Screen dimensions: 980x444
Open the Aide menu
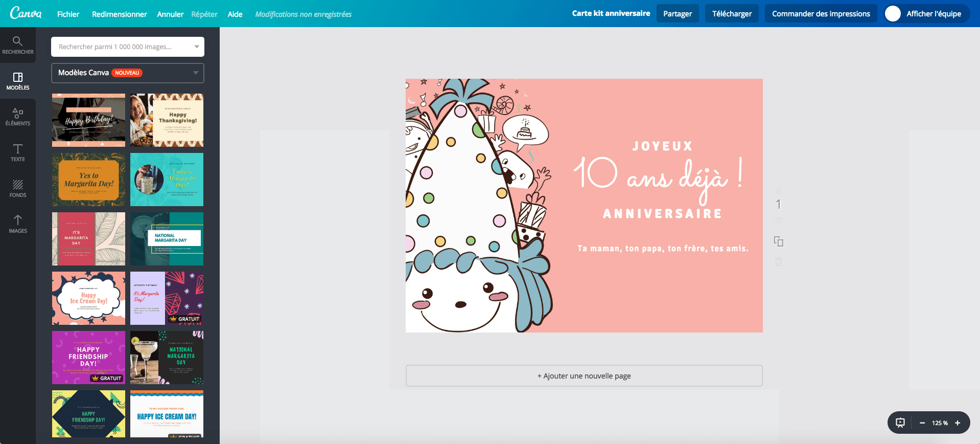(x=235, y=14)
